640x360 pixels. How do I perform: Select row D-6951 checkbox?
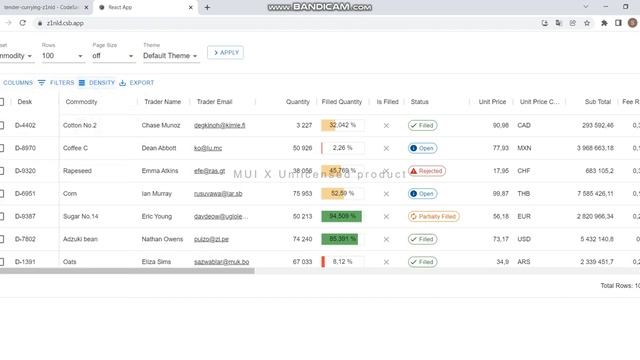(2, 193)
